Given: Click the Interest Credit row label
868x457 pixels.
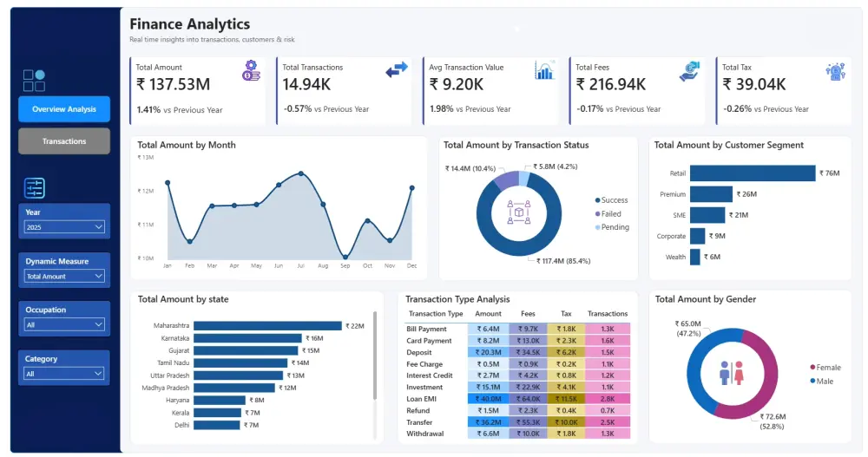Looking at the screenshot, I should [x=430, y=375].
